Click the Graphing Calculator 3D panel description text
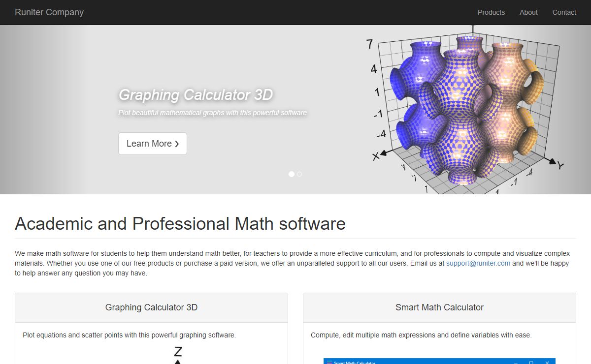The width and height of the screenshot is (591, 364). [129, 335]
